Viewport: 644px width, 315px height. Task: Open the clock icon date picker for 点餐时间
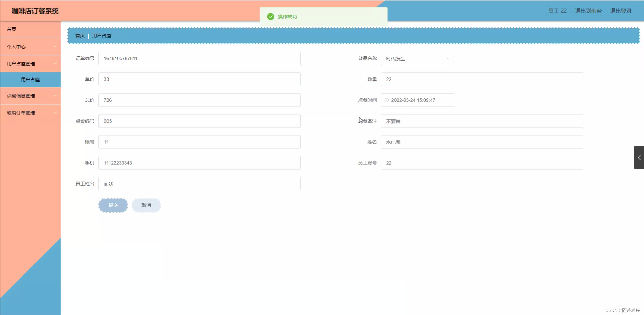(387, 100)
